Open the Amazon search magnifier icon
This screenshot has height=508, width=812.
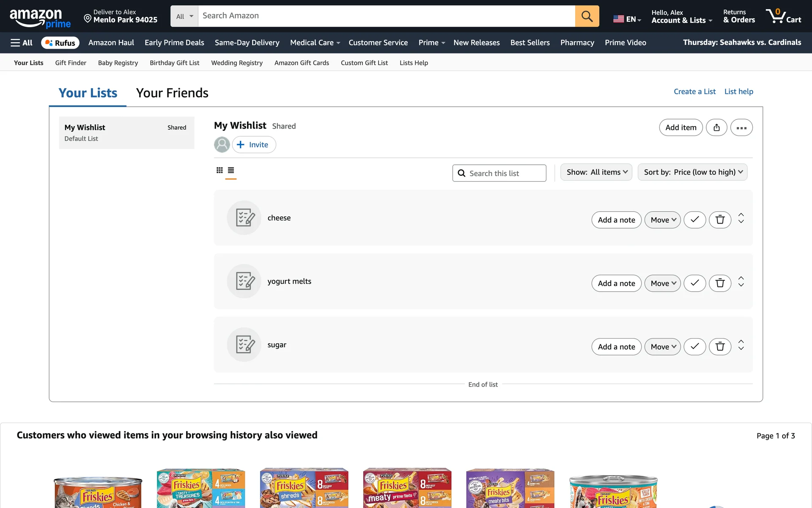click(587, 16)
